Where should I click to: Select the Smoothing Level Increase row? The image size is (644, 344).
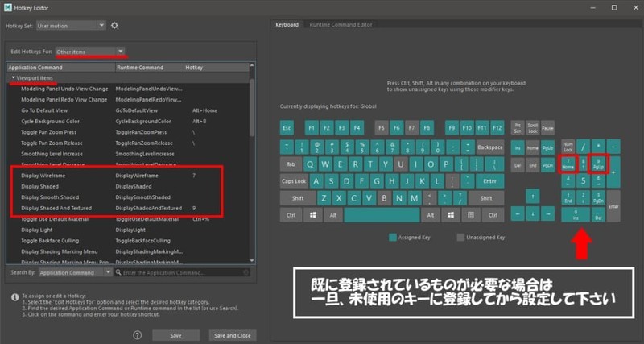(x=128, y=154)
